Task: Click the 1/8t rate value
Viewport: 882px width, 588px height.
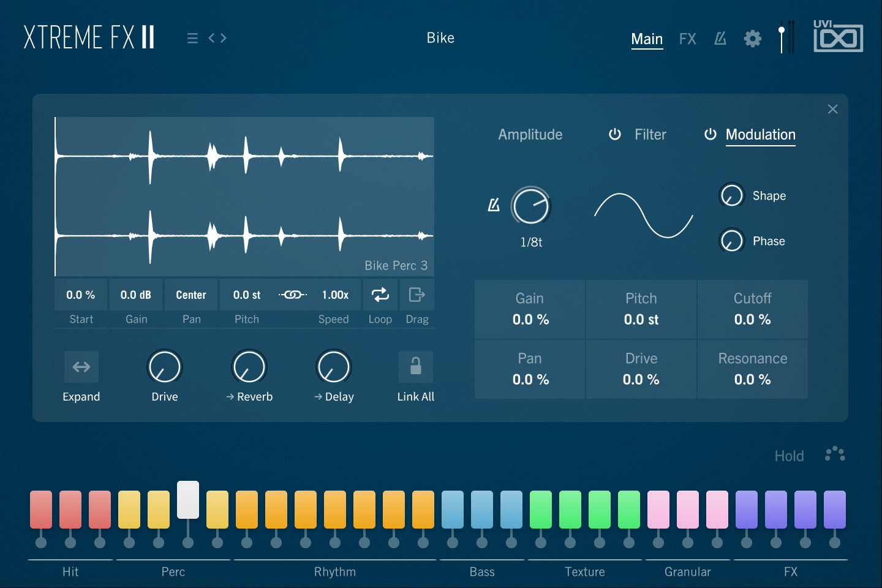Action: pyautogui.click(x=531, y=242)
